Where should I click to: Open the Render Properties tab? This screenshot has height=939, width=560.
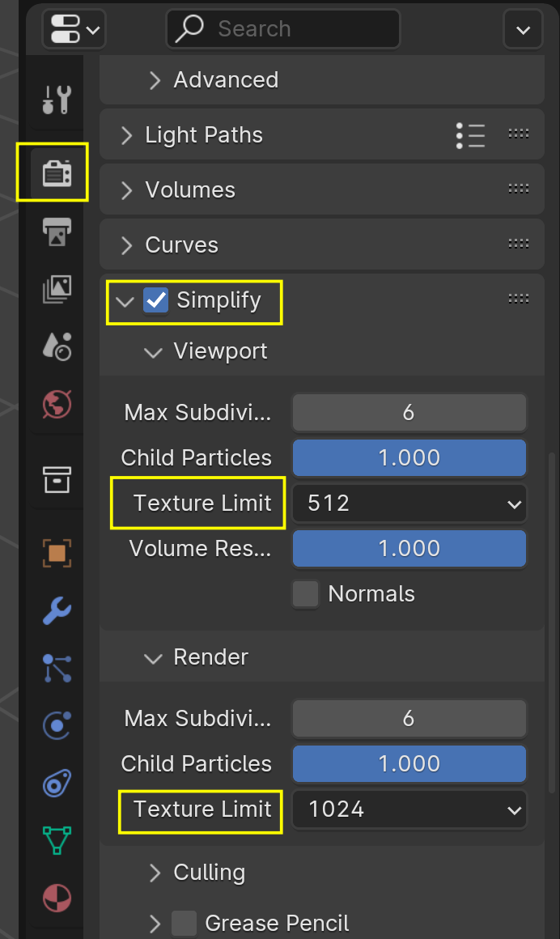coord(53,172)
